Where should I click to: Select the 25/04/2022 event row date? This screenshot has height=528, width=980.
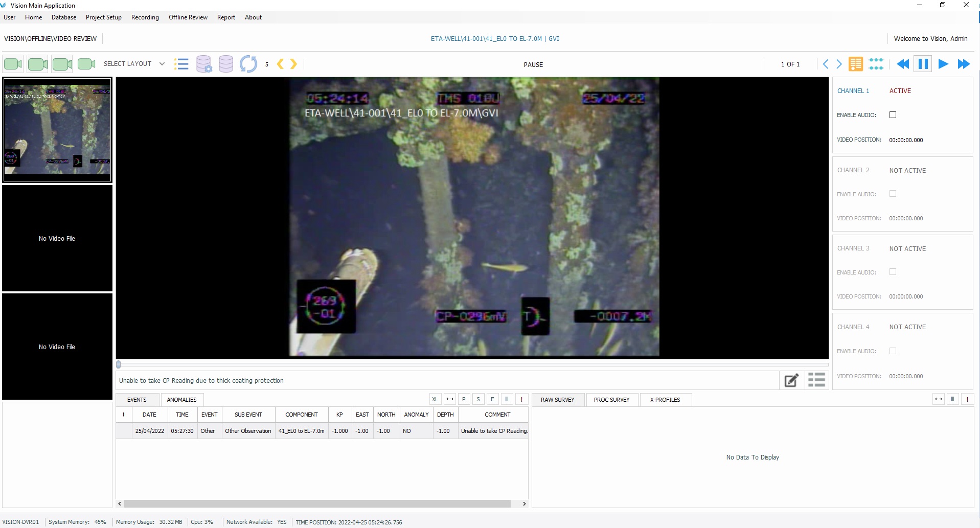coord(150,431)
